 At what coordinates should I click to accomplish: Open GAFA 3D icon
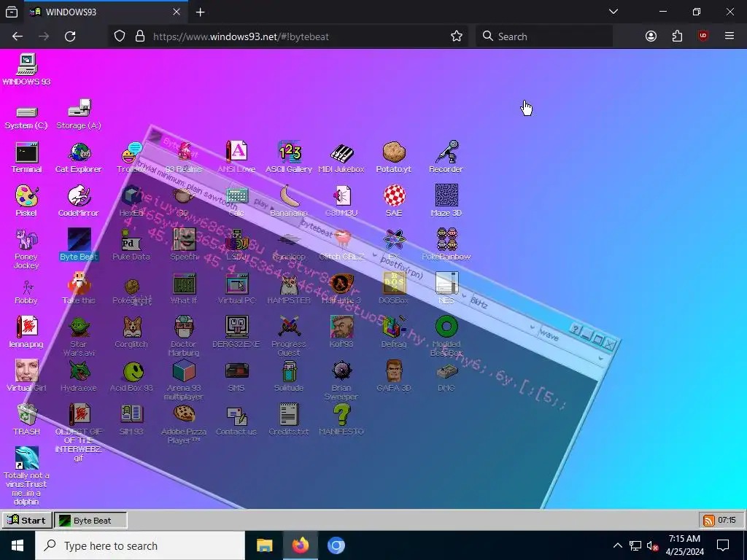tap(394, 370)
